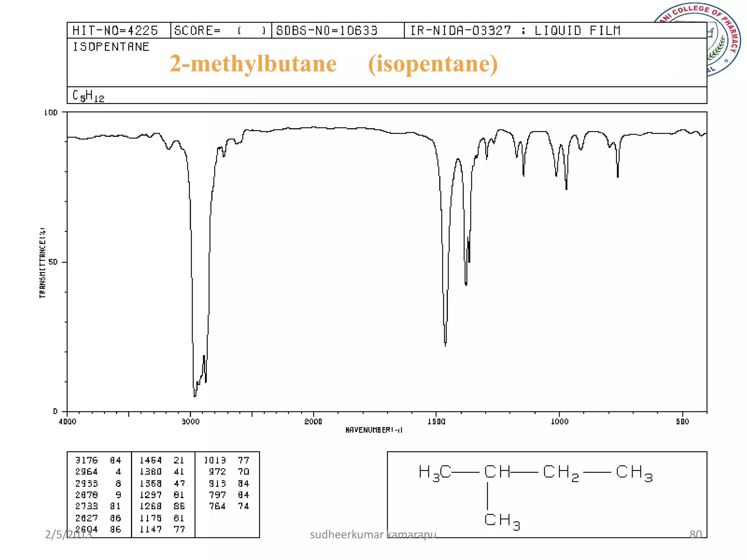Viewport: 747px width, 560px height.
Task: Click the peak table row 1175 61
Action: (x=162, y=518)
